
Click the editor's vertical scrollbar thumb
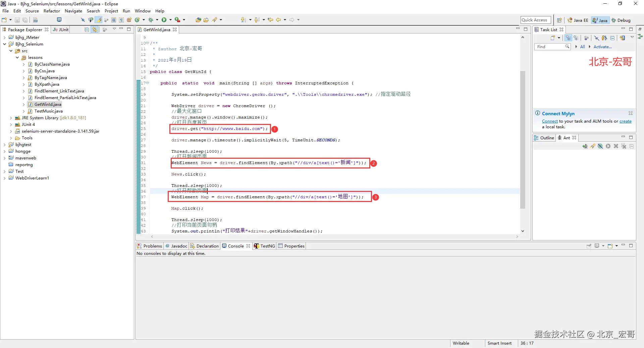point(523,139)
